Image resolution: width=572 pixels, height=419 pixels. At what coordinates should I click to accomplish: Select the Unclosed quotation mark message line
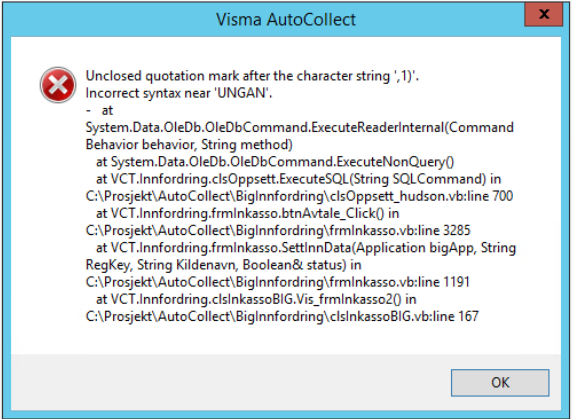252,76
